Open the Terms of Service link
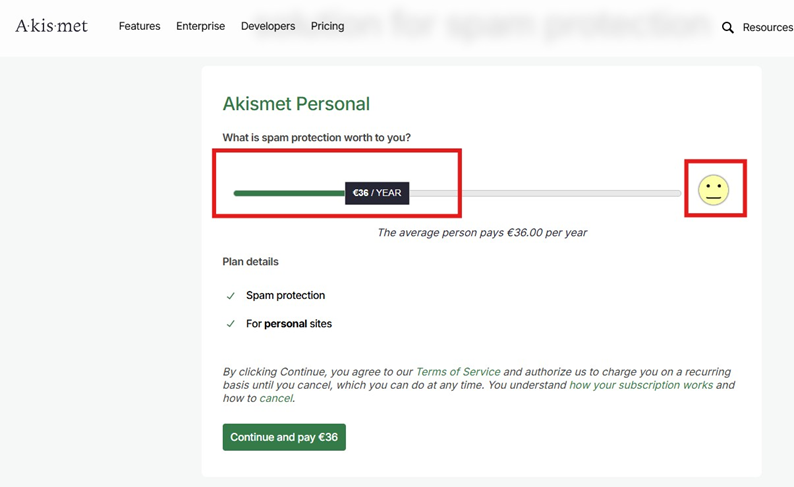794x487 pixels. tap(458, 372)
